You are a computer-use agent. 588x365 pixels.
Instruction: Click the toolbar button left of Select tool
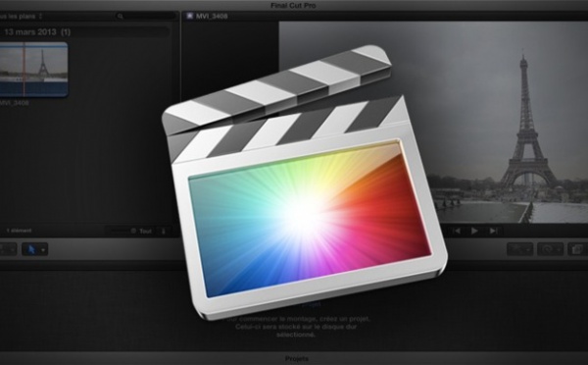(8, 249)
